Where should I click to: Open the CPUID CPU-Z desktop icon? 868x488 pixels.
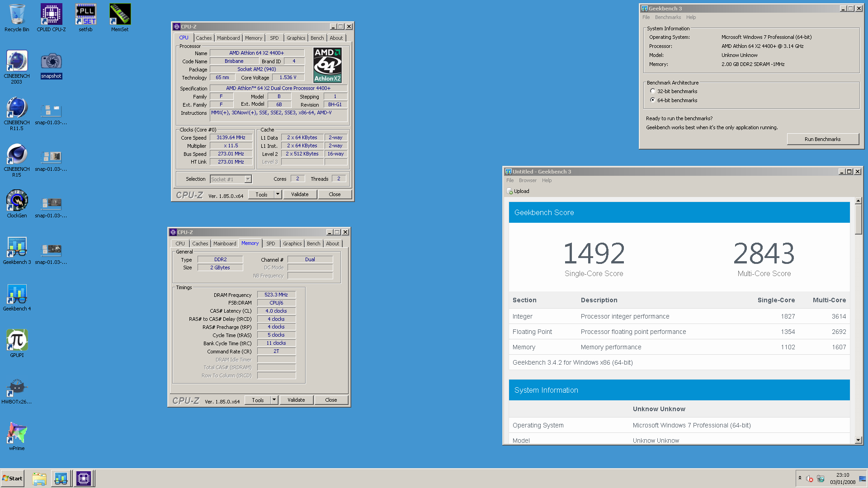(51, 18)
